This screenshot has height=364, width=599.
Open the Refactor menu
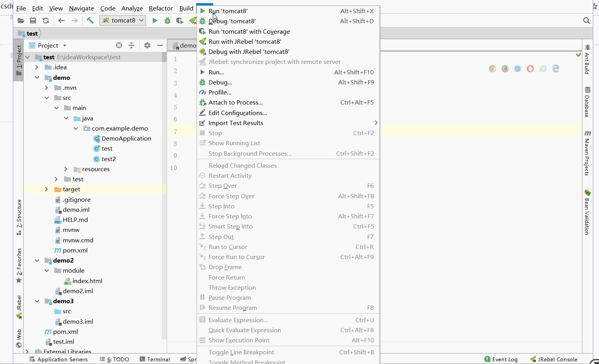(161, 8)
